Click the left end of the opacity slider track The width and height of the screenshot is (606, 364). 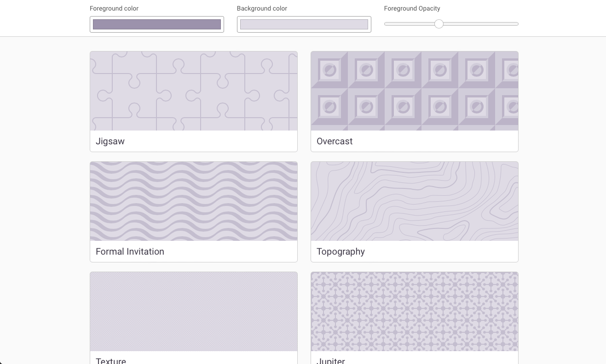(387, 23)
